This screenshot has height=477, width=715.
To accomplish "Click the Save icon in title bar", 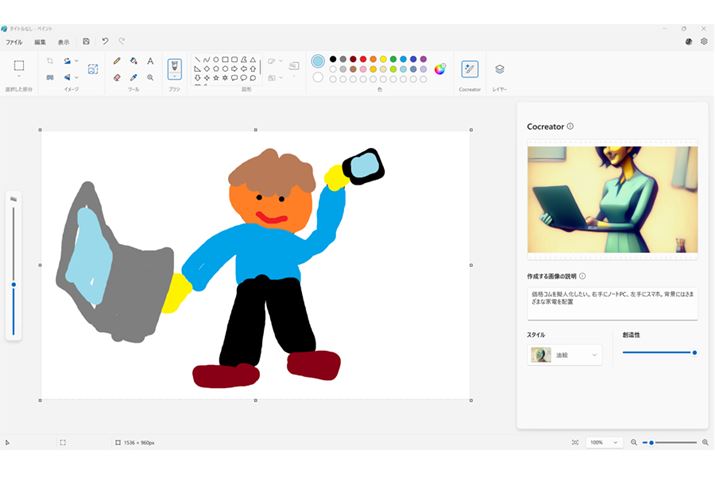I will [x=86, y=42].
